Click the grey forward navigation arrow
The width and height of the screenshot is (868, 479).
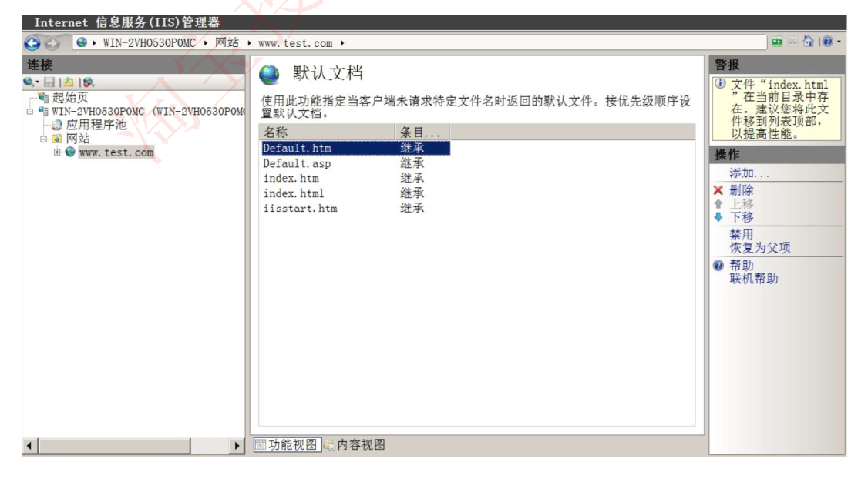click(52, 42)
